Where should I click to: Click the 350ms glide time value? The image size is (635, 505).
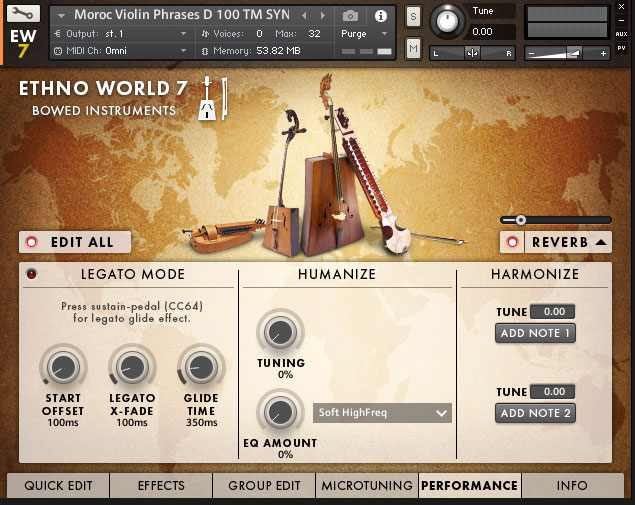coord(202,422)
